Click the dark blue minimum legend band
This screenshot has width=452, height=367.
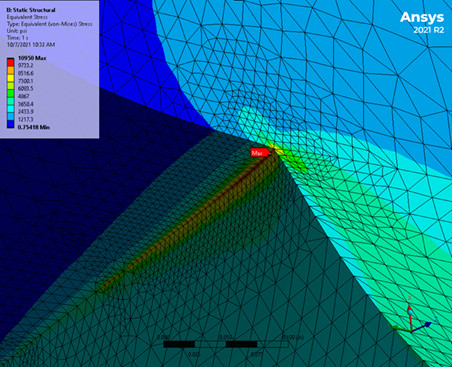point(11,124)
